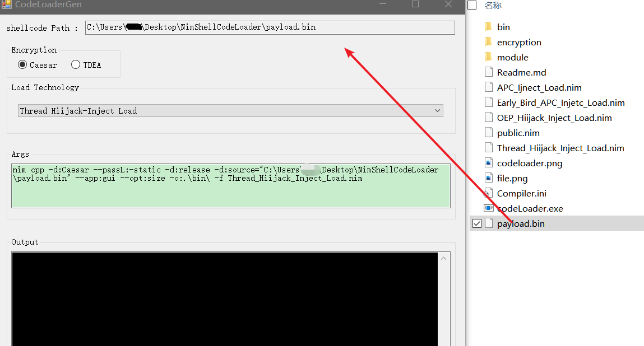Image resolution: width=644 pixels, height=346 pixels.
Task: Uncheck the payload.bin file checkbox
Action: [477, 223]
